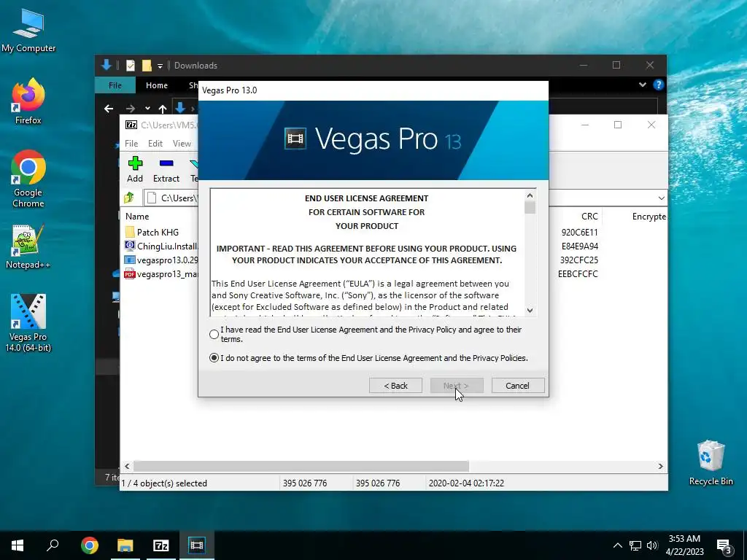This screenshot has height=560, width=747.
Task: Click the Explorer help question mark icon
Action: (659, 85)
